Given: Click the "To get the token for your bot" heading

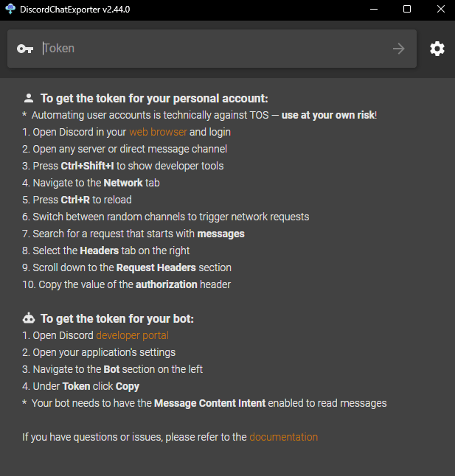Looking at the screenshot, I should [x=117, y=319].
